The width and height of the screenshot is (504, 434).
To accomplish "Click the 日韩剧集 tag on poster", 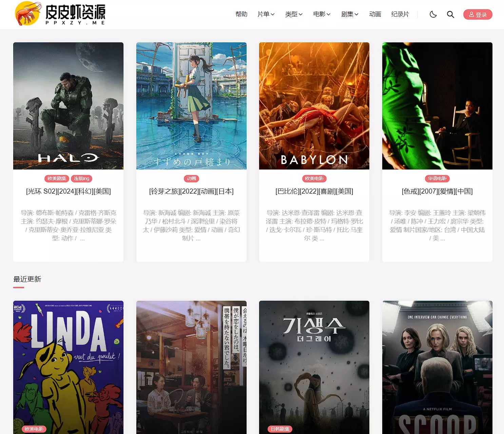I will click(x=280, y=429).
